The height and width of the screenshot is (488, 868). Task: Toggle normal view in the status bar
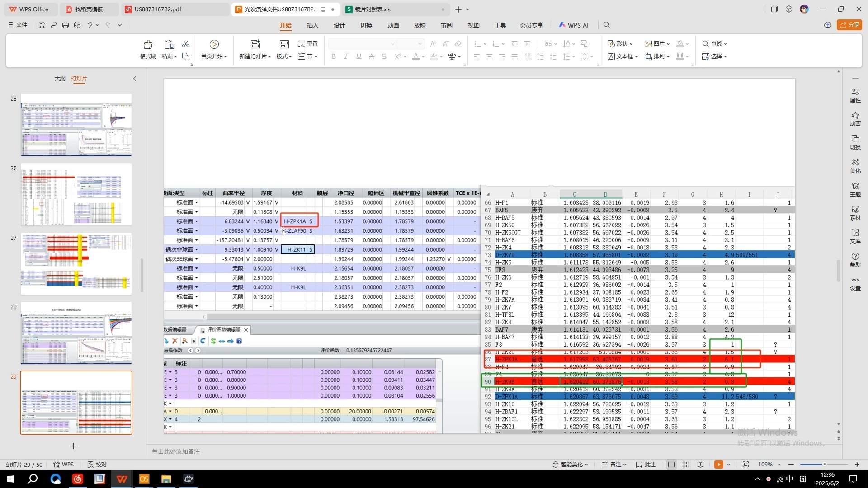pyautogui.click(x=671, y=465)
